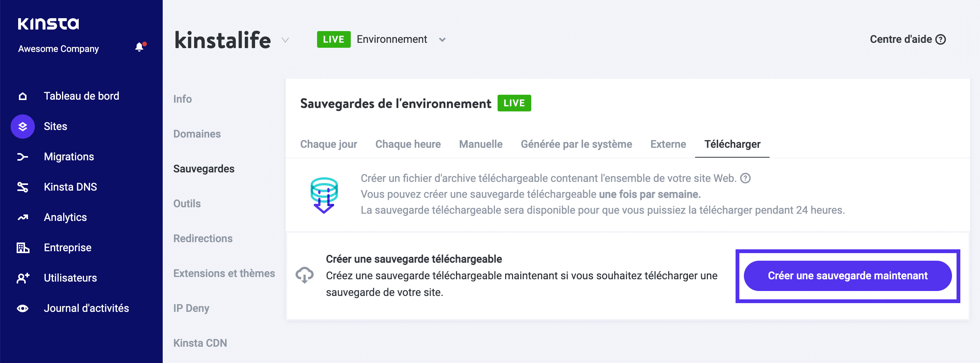Select the Utilisateurs icon
The image size is (980, 363).
pos(22,278)
